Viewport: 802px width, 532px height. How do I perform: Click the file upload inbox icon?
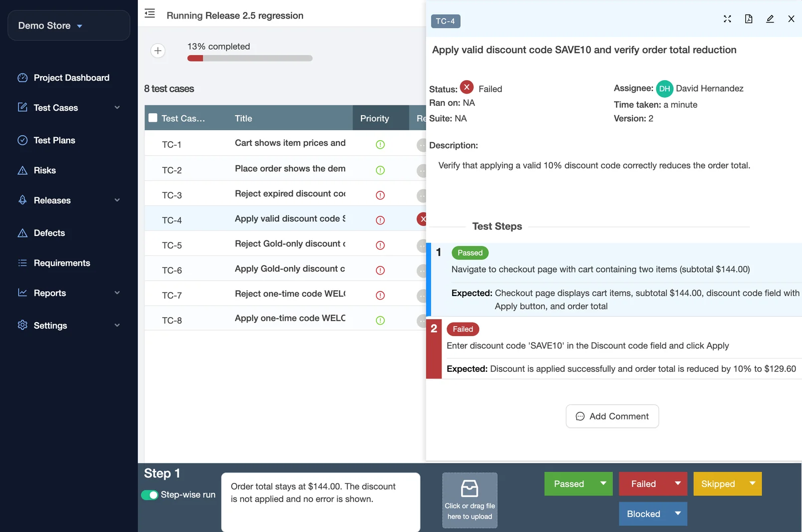pos(470,488)
